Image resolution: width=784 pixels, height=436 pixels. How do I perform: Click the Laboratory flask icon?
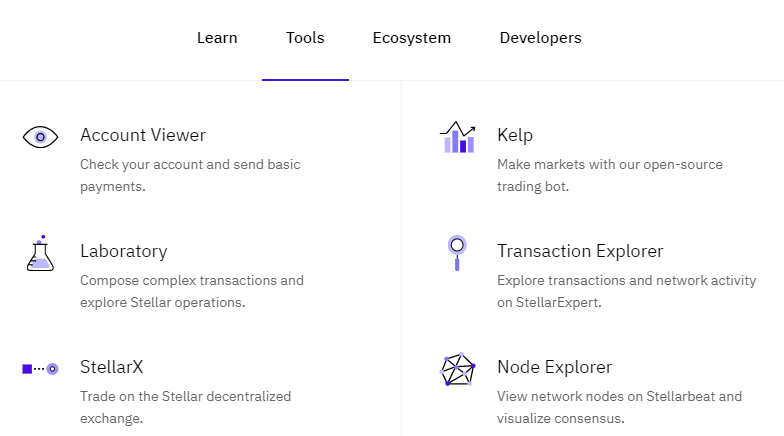point(40,253)
